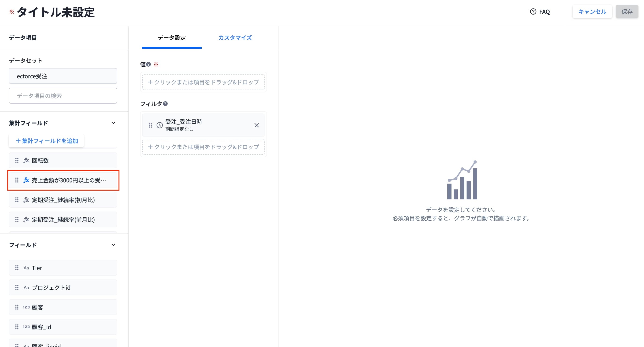Click the blue fx icon of 売上金額が3000円以上
This screenshot has height=347, width=644.
26,180
